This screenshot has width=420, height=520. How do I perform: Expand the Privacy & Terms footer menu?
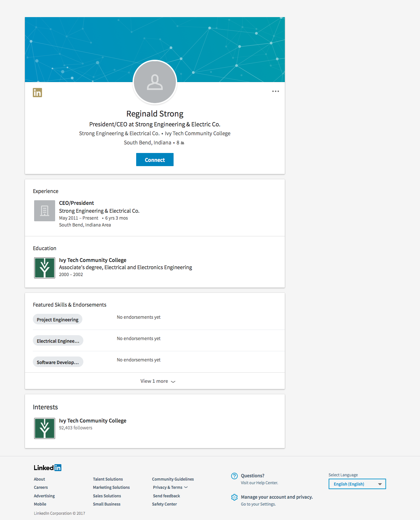pyautogui.click(x=170, y=487)
